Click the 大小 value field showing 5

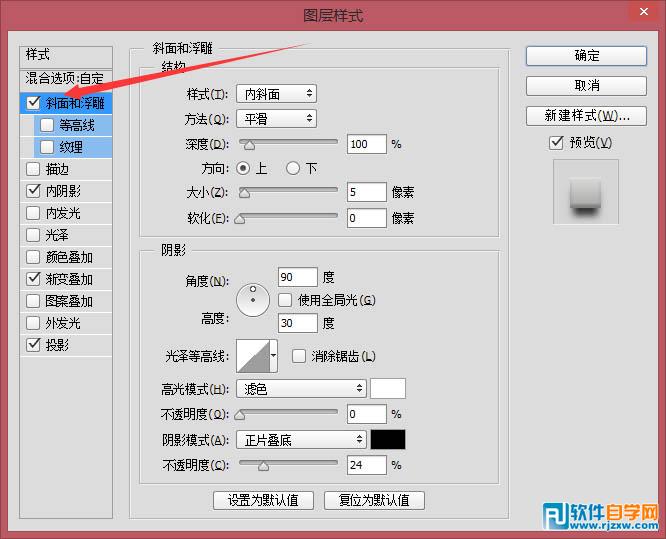coord(367,192)
